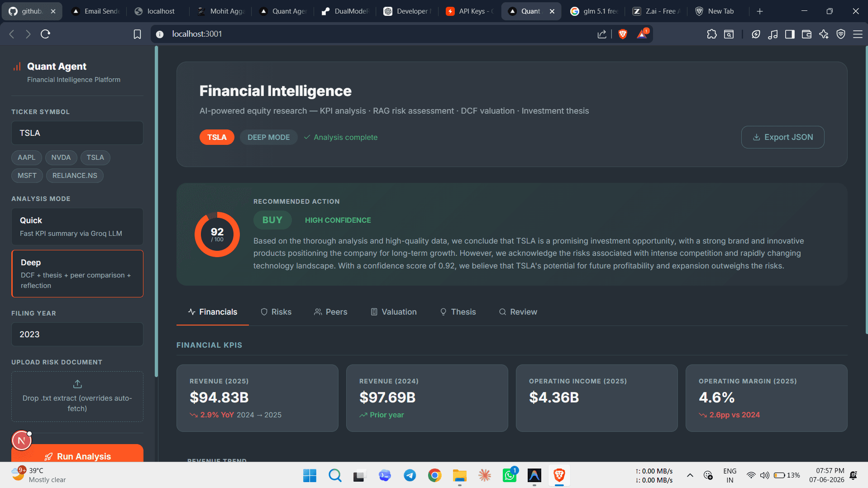Switch to the github browser tab
This screenshot has height=488, width=868.
click(31, 11)
